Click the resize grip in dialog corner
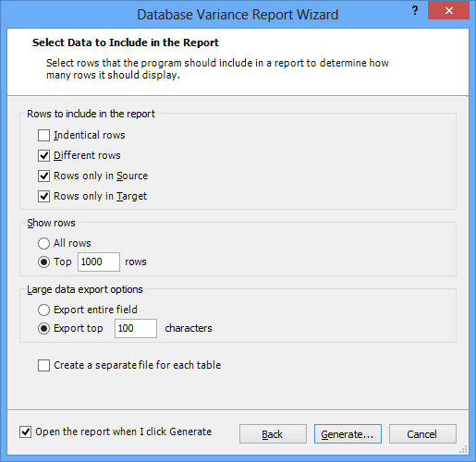 pos(464,449)
